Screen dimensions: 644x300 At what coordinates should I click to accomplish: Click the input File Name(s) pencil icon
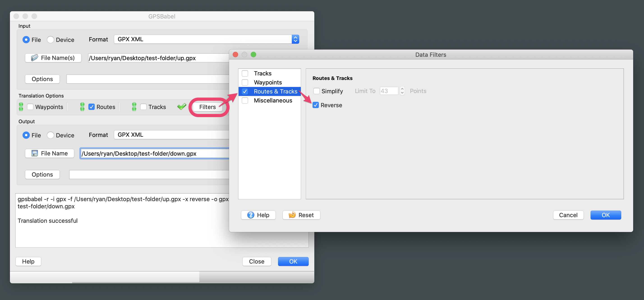[34, 58]
